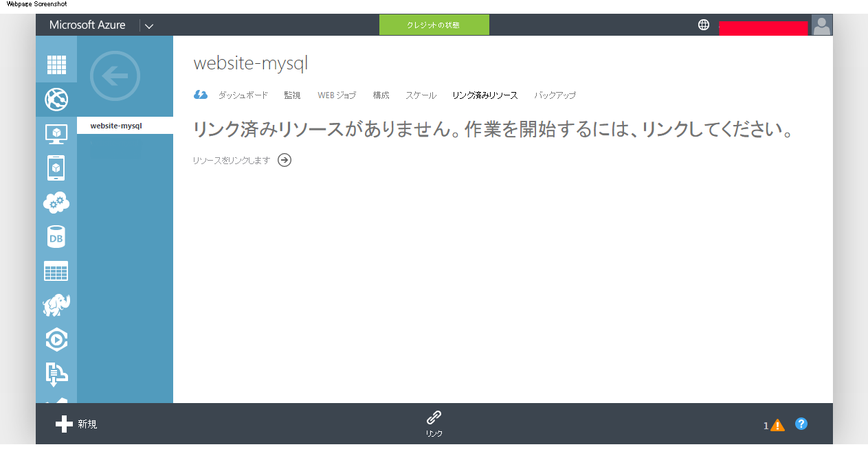This screenshot has width=868, height=458.
Task: Open the SQL Databases DB icon
Action: (56, 236)
